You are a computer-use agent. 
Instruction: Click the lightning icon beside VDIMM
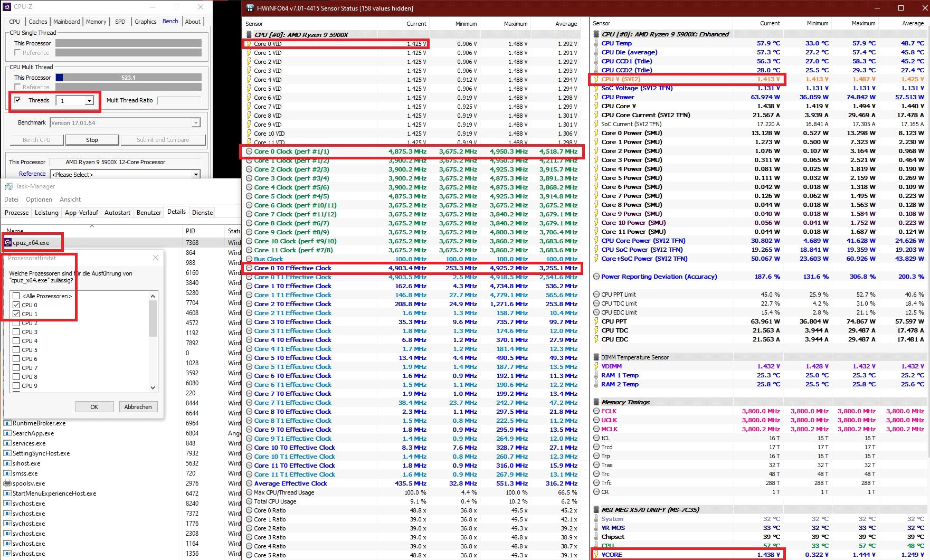coord(596,366)
